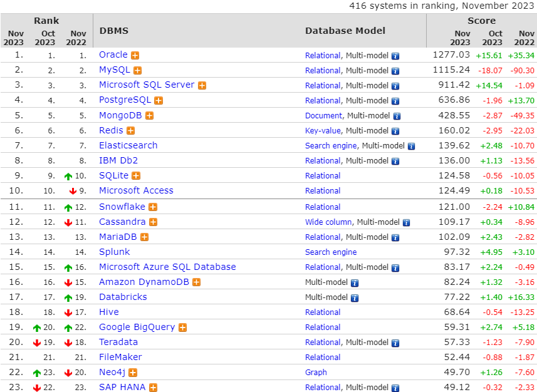Click the -90.30 score change for MySQL

[522, 71]
